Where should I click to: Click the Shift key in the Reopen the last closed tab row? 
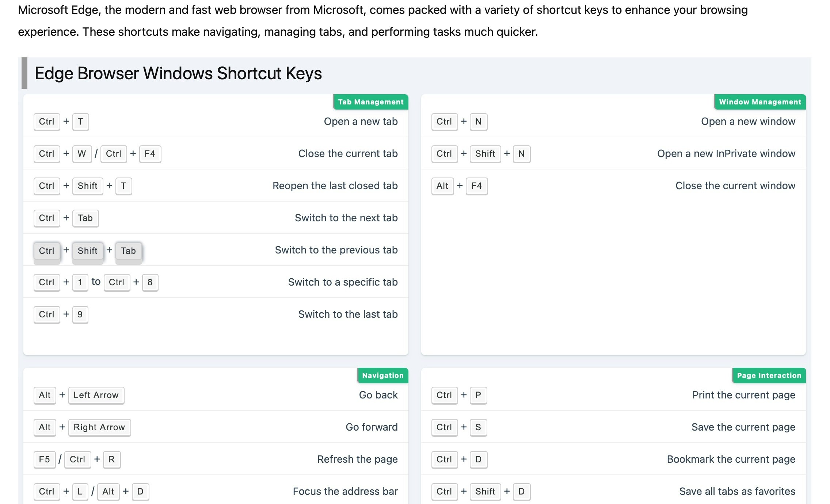pos(88,186)
